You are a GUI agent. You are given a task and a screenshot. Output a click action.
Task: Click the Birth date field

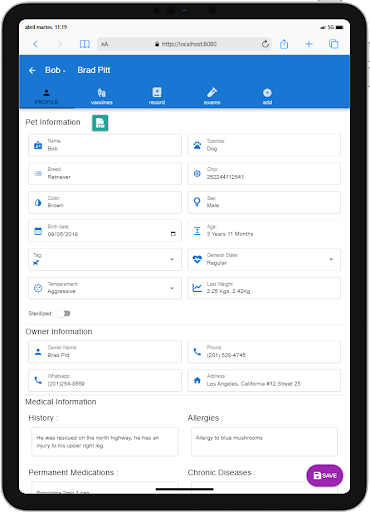pos(105,231)
